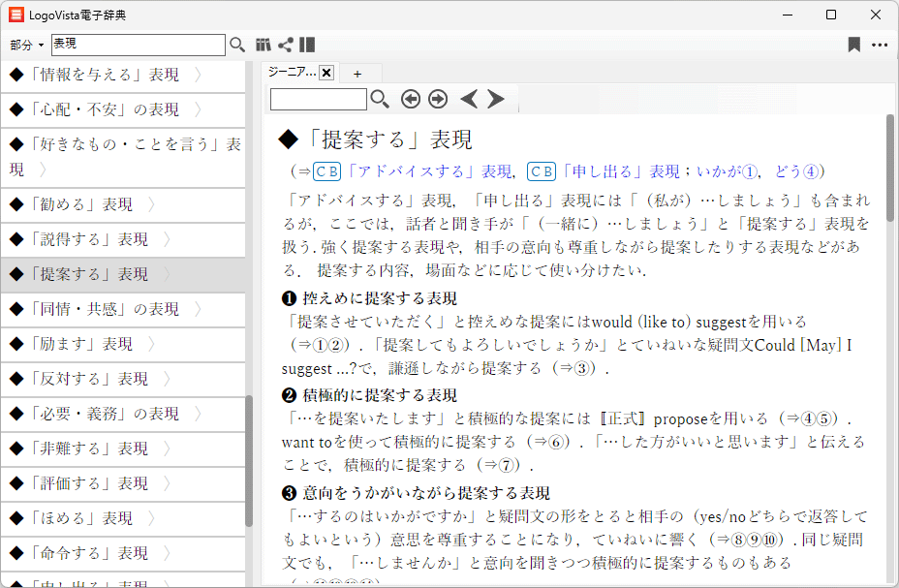This screenshot has height=588, width=899.
Task: Click the circled left arrow history button
Action: [x=411, y=99]
